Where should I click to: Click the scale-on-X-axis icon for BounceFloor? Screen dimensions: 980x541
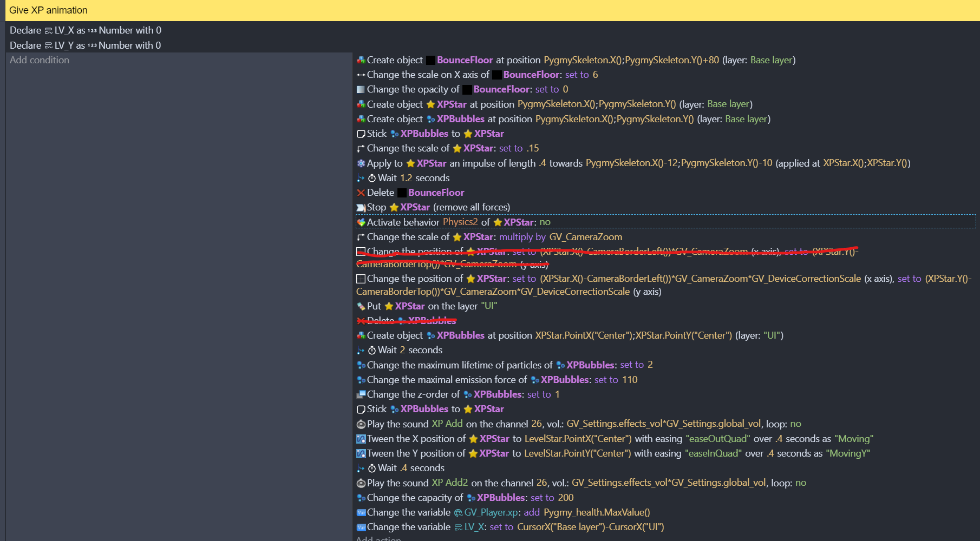click(361, 75)
